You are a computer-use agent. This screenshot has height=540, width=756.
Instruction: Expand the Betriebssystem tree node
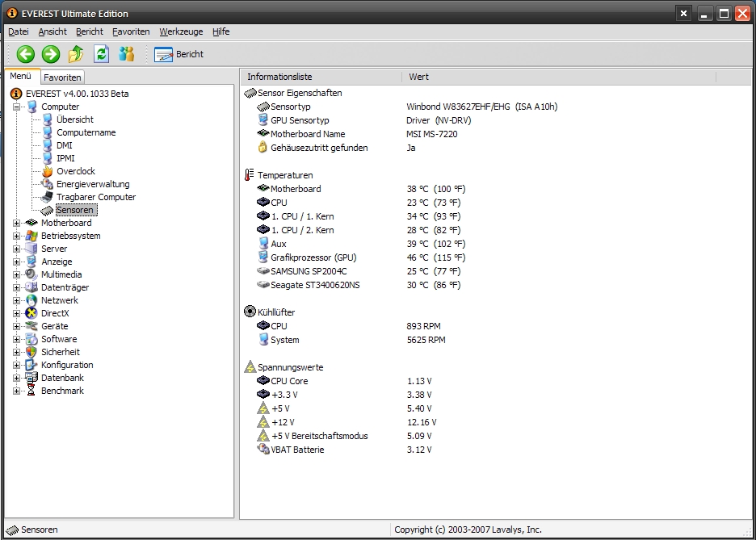click(16, 236)
